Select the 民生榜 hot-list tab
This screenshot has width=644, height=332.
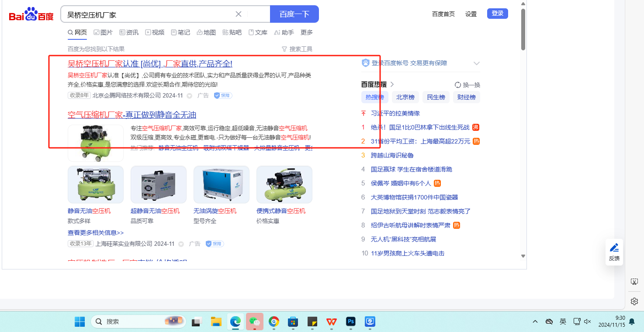click(436, 97)
